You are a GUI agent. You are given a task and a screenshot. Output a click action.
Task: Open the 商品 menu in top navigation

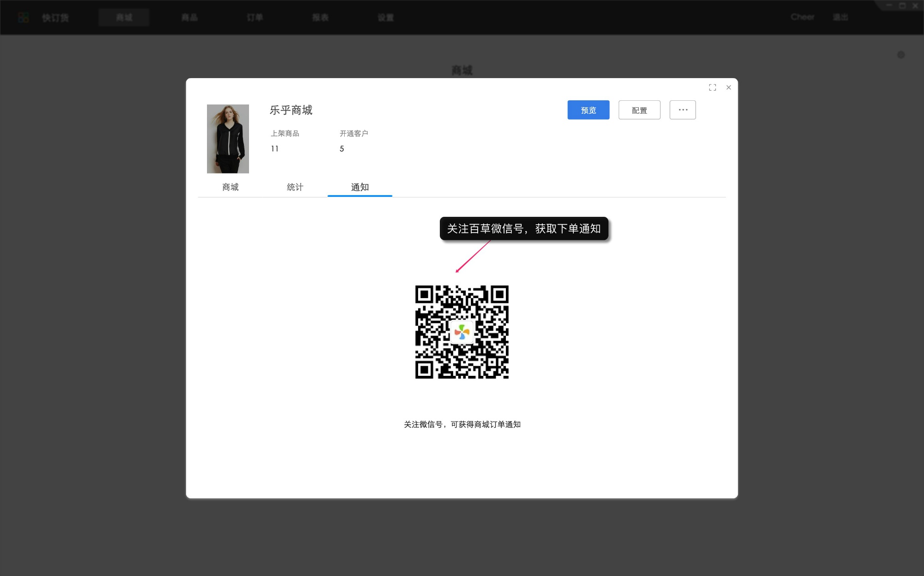point(189,18)
